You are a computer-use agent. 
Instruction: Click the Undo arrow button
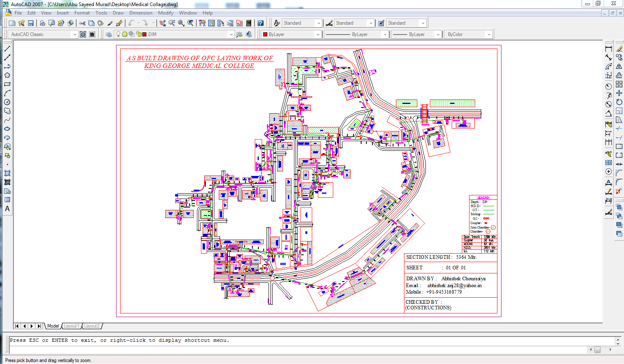pos(131,23)
